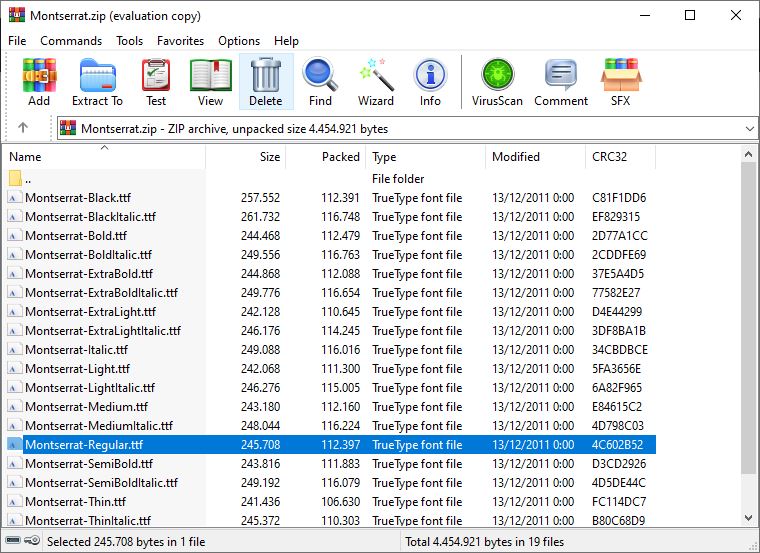
Task: Open the Help menu
Action: pos(286,41)
